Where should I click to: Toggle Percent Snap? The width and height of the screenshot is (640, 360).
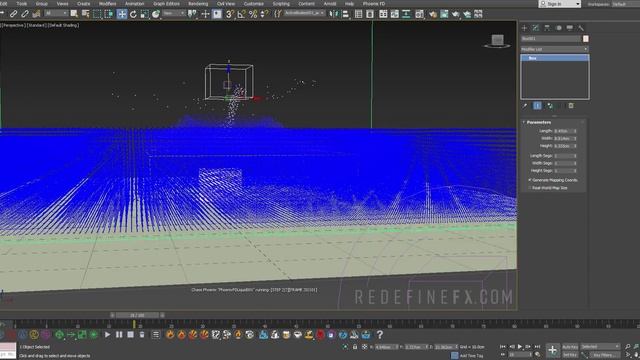[253, 14]
